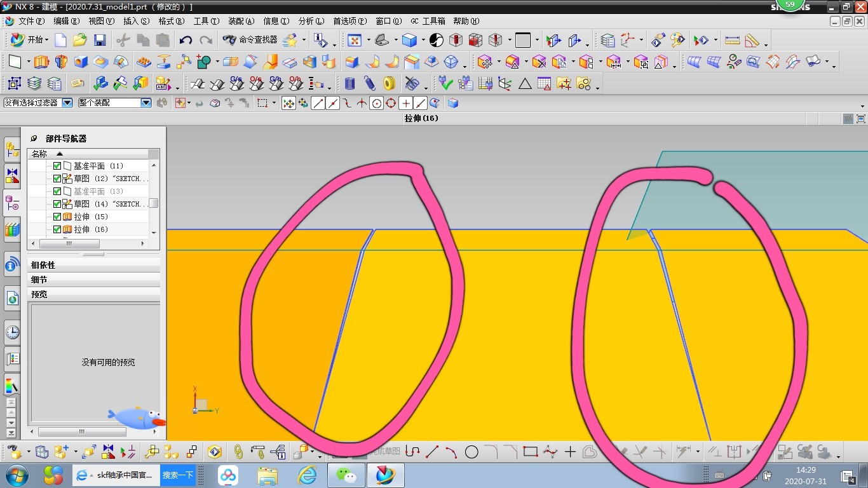The height and width of the screenshot is (488, 868).
Task: Uncheck 草图 (14) checkbox
Action: [x=57, y=204]
